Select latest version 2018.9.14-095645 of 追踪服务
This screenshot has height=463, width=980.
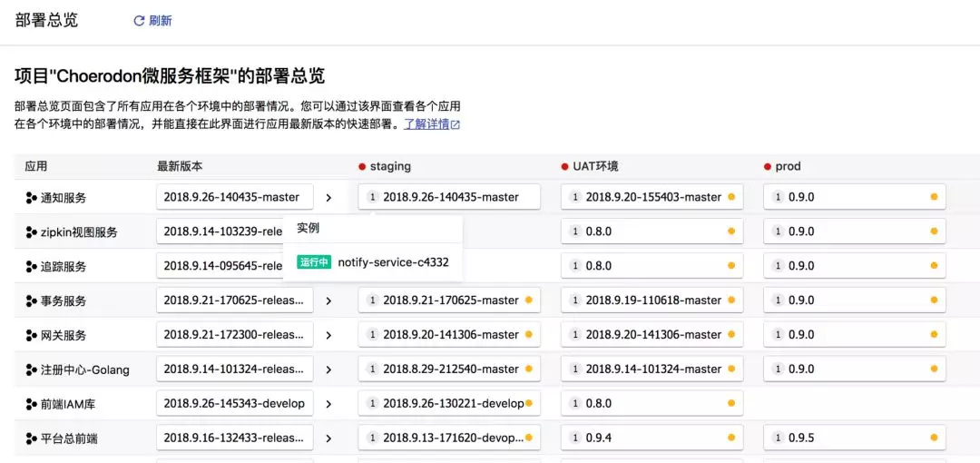(220, 265)
